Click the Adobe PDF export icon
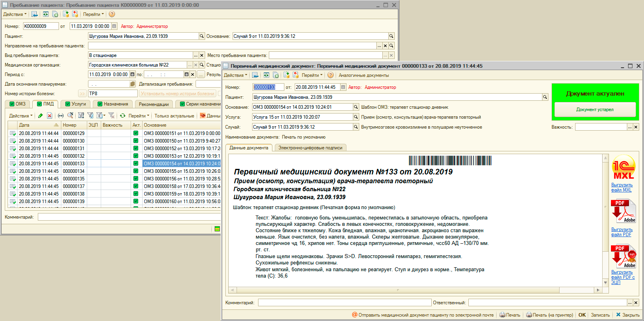 click(x=623, y=211)
